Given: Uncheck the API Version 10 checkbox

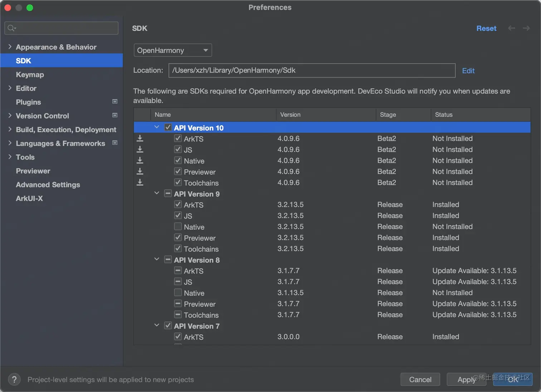Looking at the screenshot, I should [168, 127].
